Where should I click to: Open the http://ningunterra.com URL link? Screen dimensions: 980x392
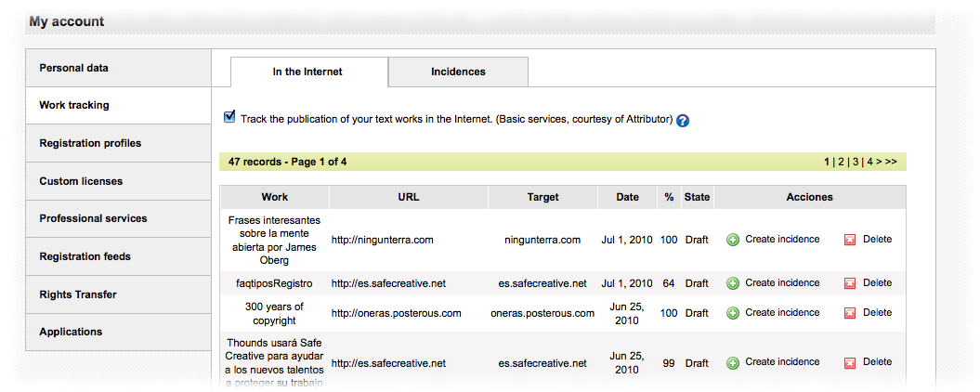[383, 240]
